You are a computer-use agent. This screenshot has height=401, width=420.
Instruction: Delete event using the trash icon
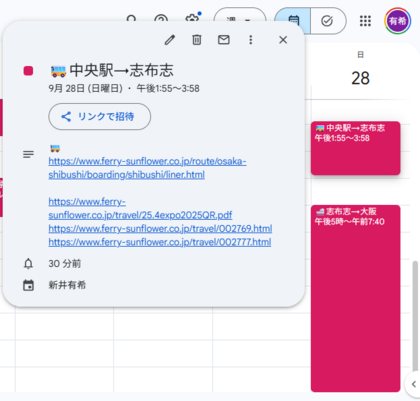point(197,40)
